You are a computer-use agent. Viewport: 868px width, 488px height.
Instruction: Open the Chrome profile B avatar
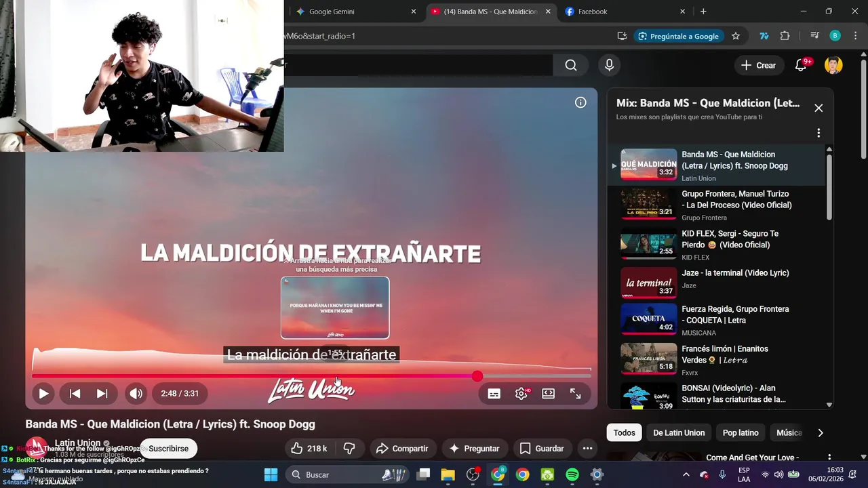835,36
